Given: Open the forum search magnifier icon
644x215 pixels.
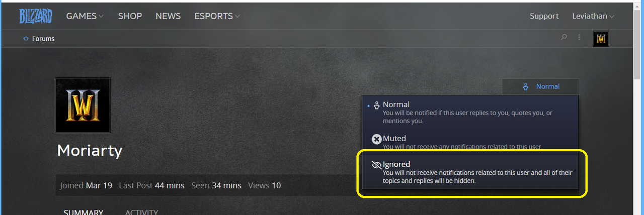Looking at the screenshot, I should [564, 37].
